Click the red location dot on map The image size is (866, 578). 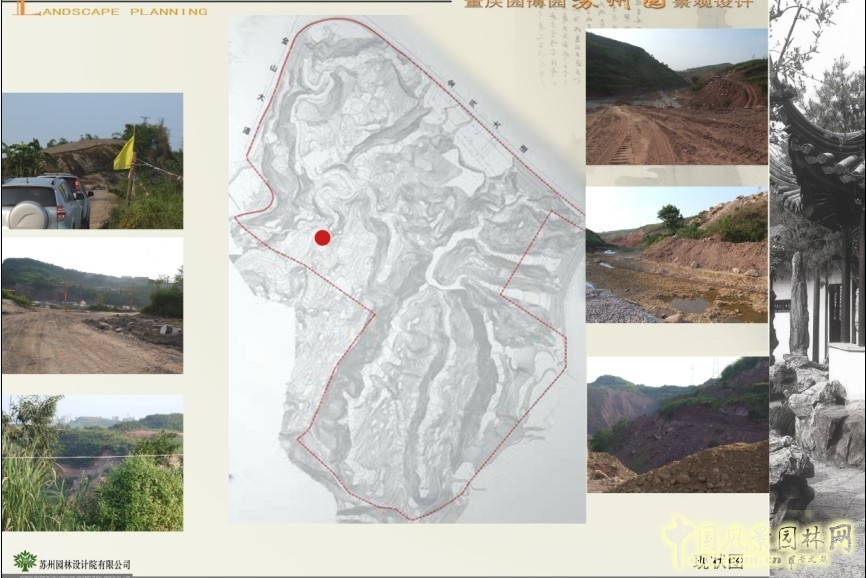(322, 237)
